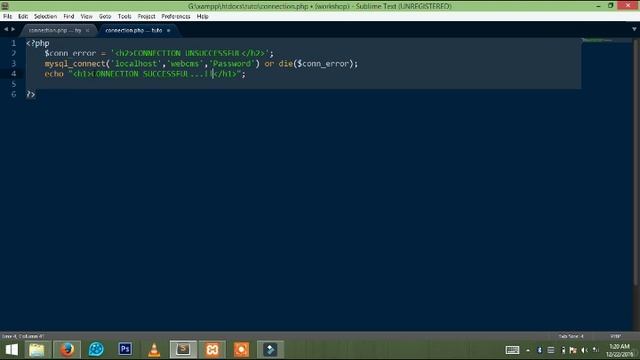Open the taskbar clock and date

619,350
